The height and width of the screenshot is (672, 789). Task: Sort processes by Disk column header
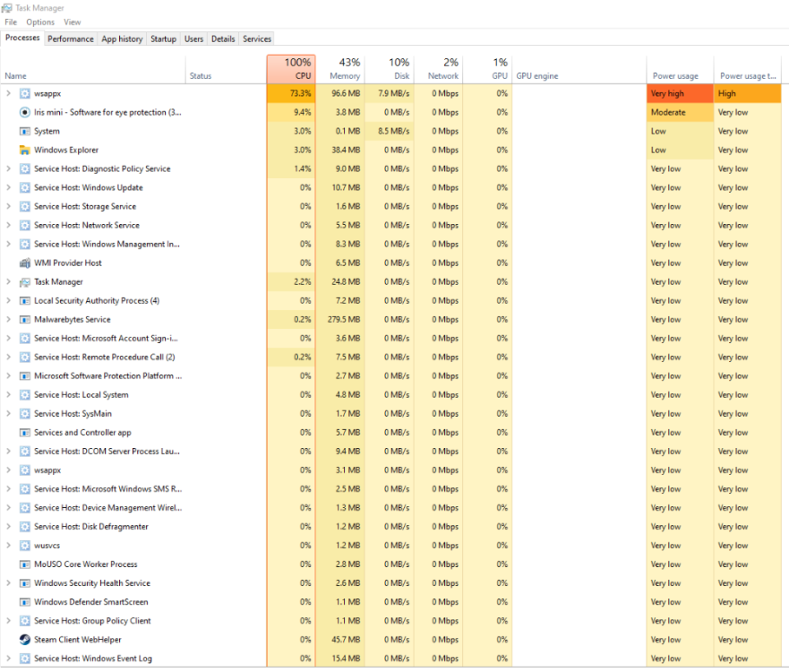[x=390, y=69]
